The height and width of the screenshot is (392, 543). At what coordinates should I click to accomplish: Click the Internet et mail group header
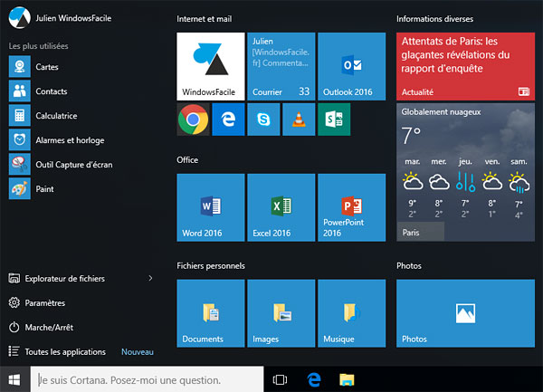click(205, 19)
